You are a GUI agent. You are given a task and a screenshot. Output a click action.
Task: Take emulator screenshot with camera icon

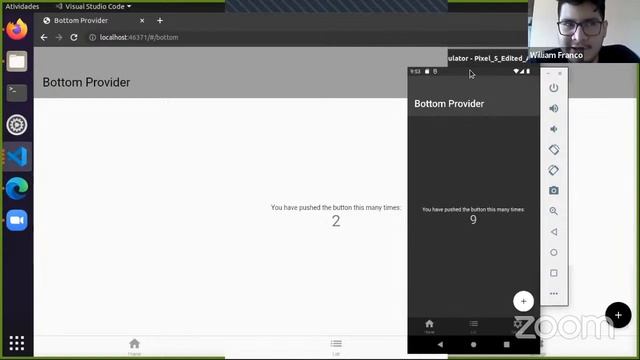pyautogui.click(x=553, y=191)
